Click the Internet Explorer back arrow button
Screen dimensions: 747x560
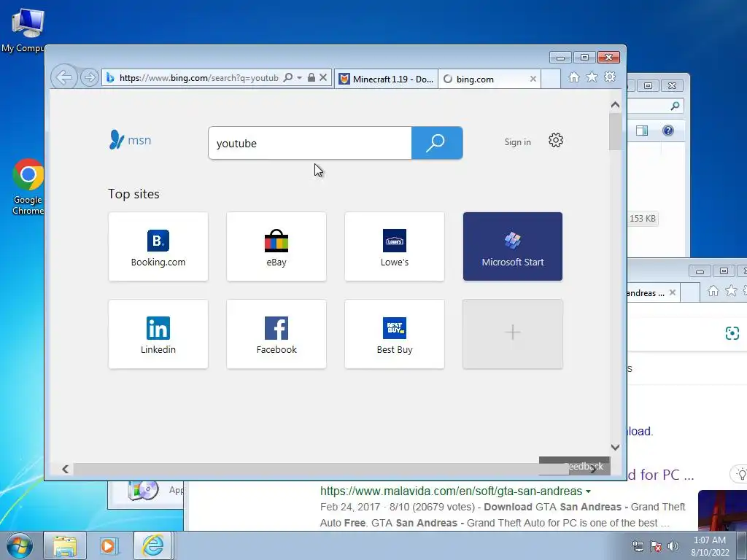64,77
